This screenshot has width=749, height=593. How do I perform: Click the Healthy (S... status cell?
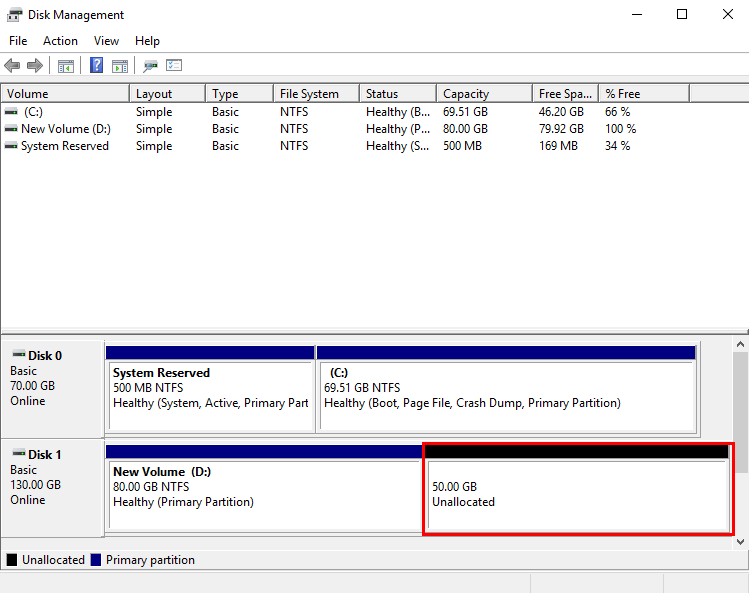(397, 146)
